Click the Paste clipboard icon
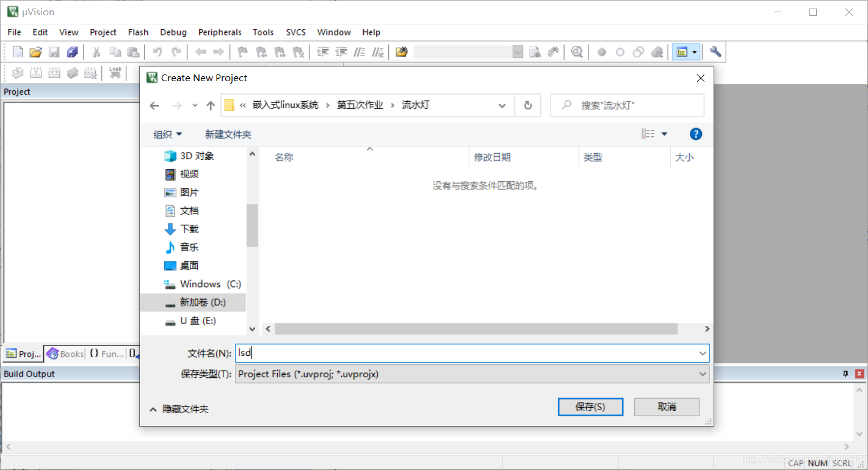 coord(133,52)
